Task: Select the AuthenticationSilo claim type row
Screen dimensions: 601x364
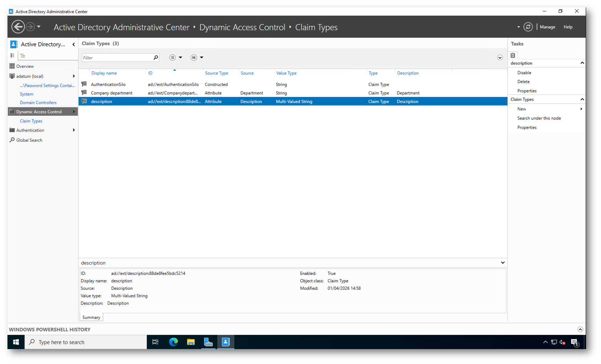Action: 108,85
